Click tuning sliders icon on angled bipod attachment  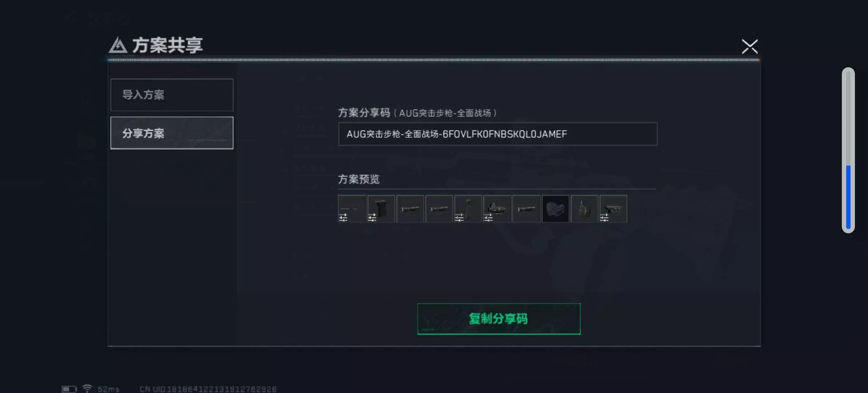[459, 218]
